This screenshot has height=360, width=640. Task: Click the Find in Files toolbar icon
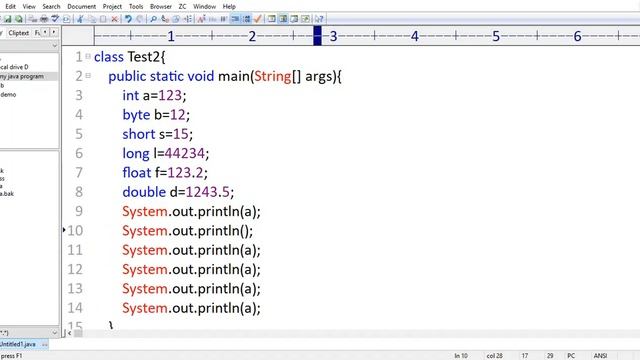(x=176, y=19)
